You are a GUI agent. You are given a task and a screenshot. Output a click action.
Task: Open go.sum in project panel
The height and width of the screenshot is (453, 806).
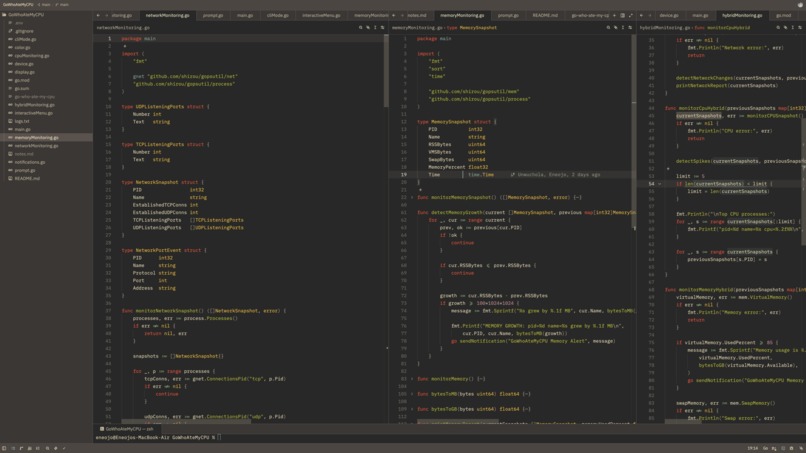tap(22, 88)
